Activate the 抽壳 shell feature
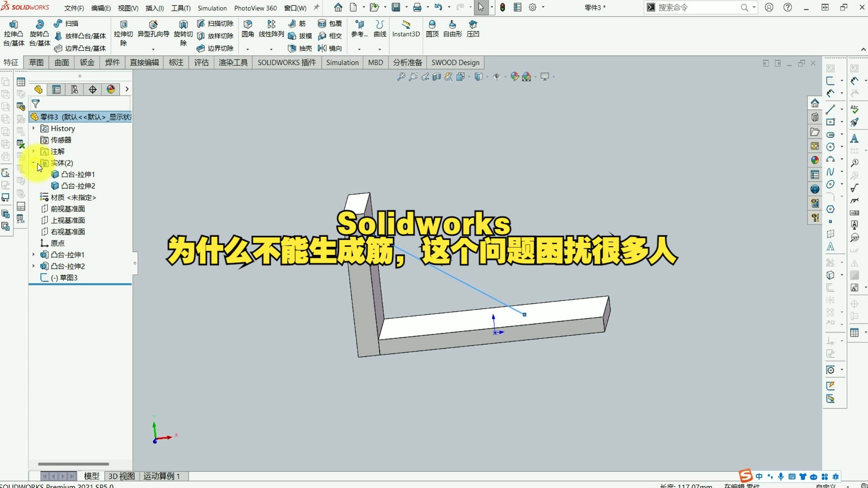868x488 pixels. coord(300,48)
